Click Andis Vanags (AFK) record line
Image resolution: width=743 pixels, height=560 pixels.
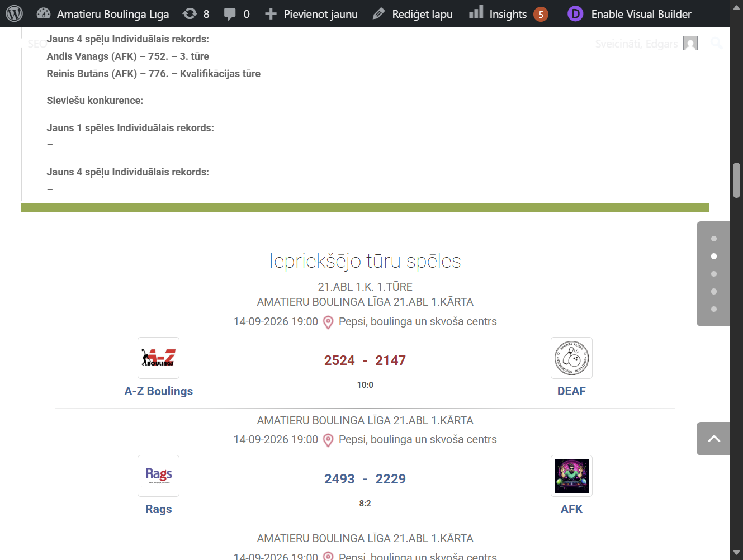[x=128, y=56]
